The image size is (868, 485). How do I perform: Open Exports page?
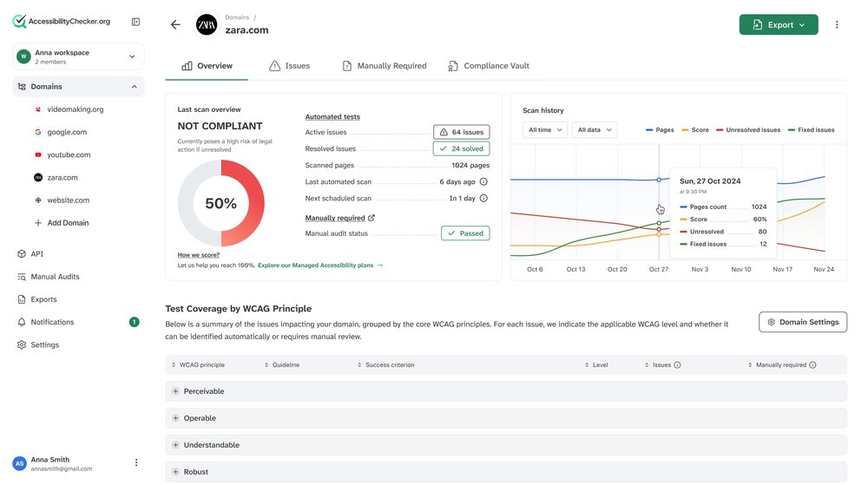click(43, 298)
